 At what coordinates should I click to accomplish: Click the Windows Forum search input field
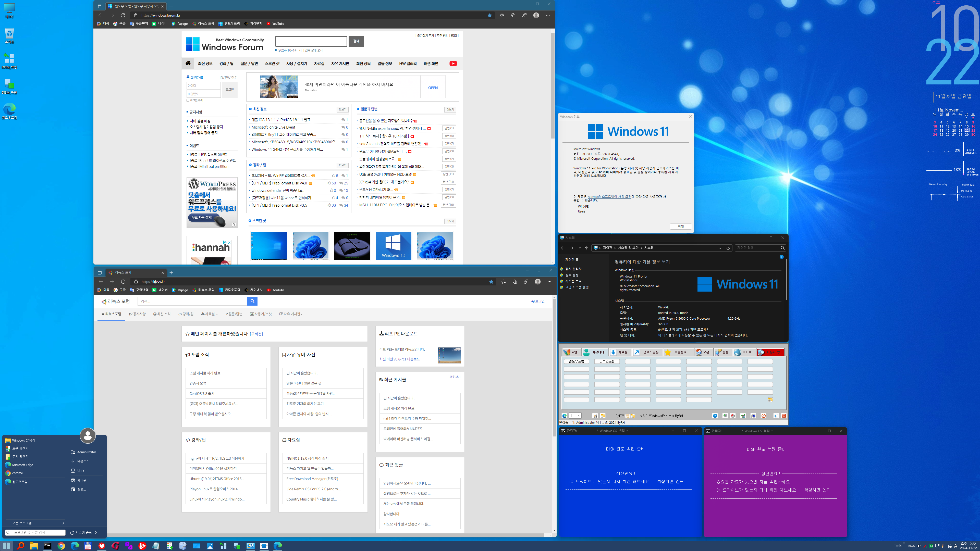tap(311, 41)
